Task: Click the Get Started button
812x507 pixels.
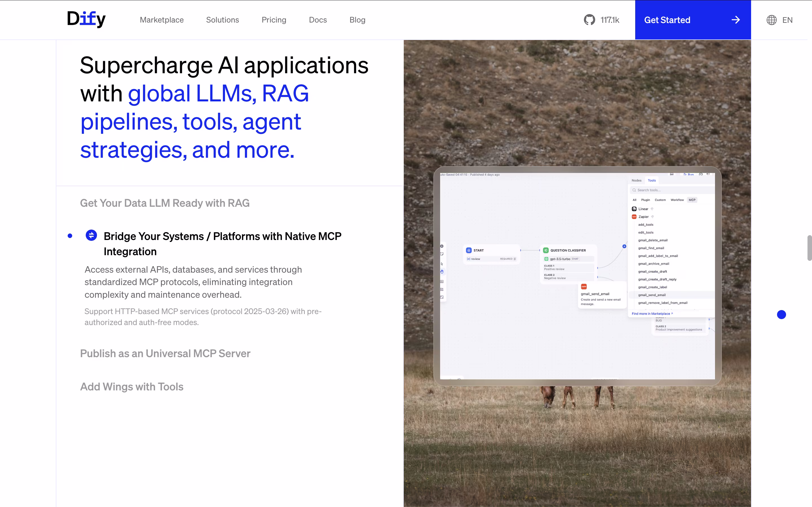Action: pos(692,20)
